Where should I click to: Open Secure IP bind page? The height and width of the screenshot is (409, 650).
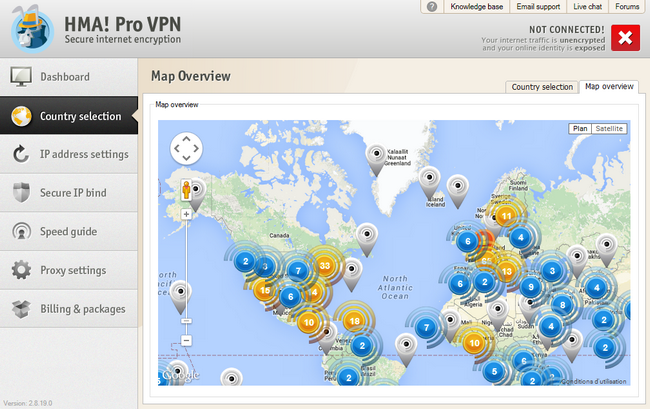click(68, 193)
